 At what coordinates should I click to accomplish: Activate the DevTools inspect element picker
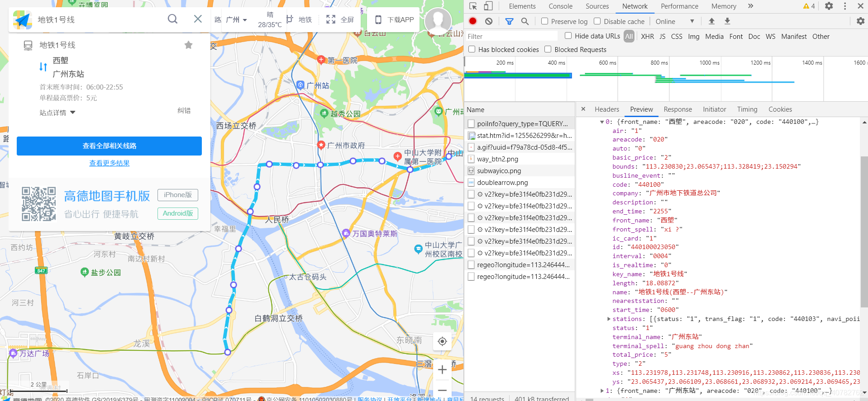point(473,6)
